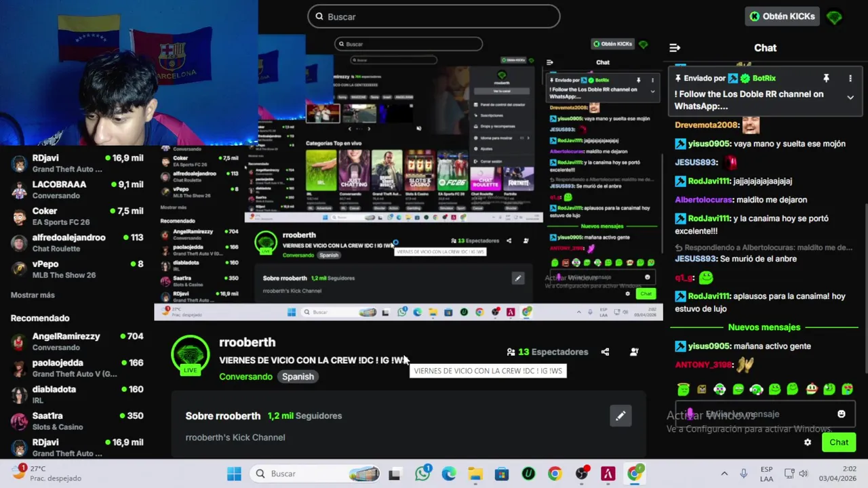Open Saat1ra Slots & Casino channel

point(77,421)
